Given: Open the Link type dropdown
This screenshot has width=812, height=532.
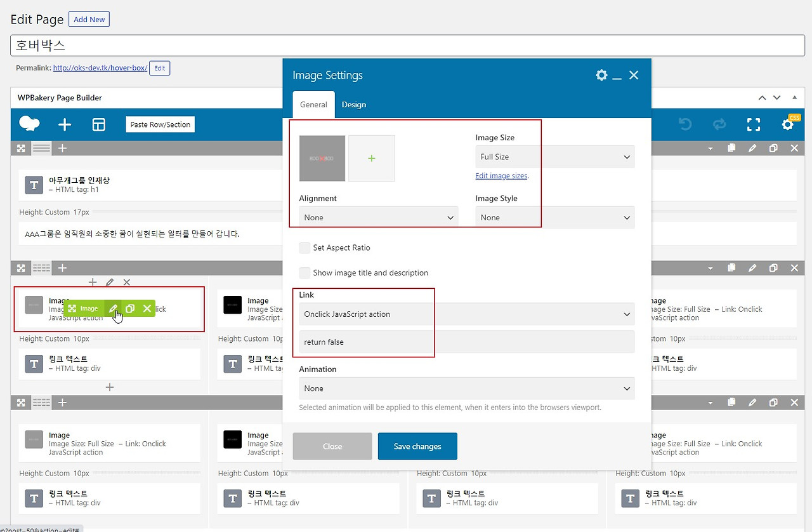Looking at the screenshot, I should click(467, 314).
